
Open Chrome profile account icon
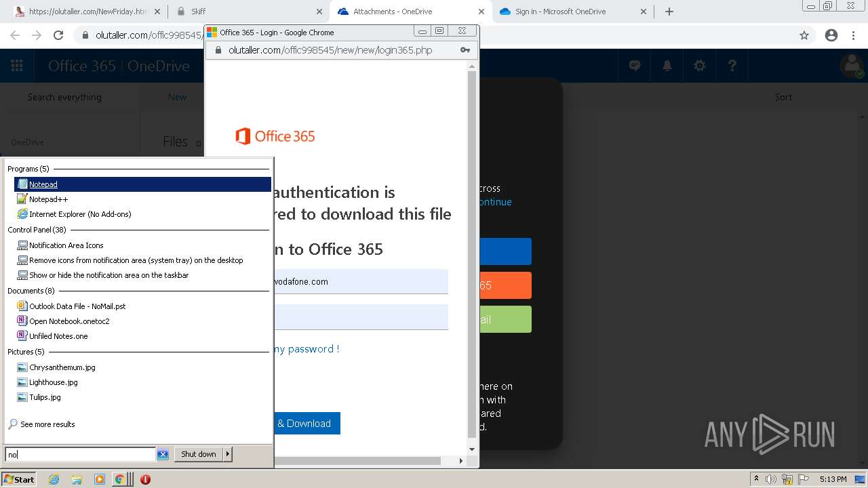tap(831, 35)
